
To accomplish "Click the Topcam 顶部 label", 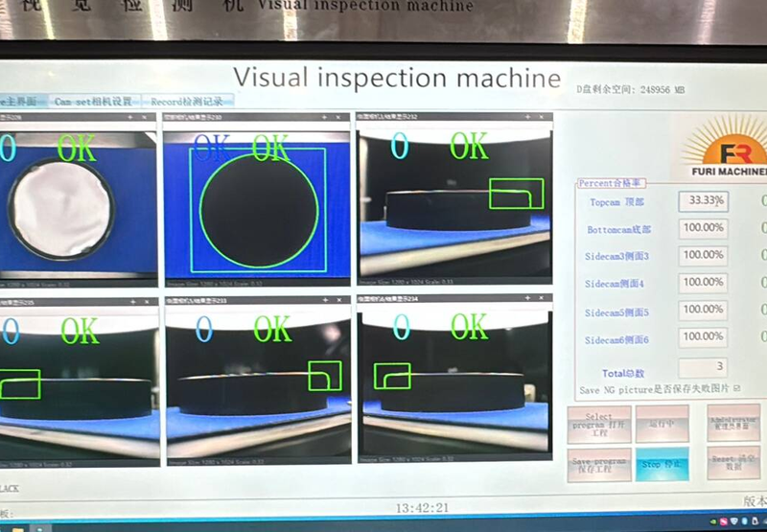I will click(616, 202).
